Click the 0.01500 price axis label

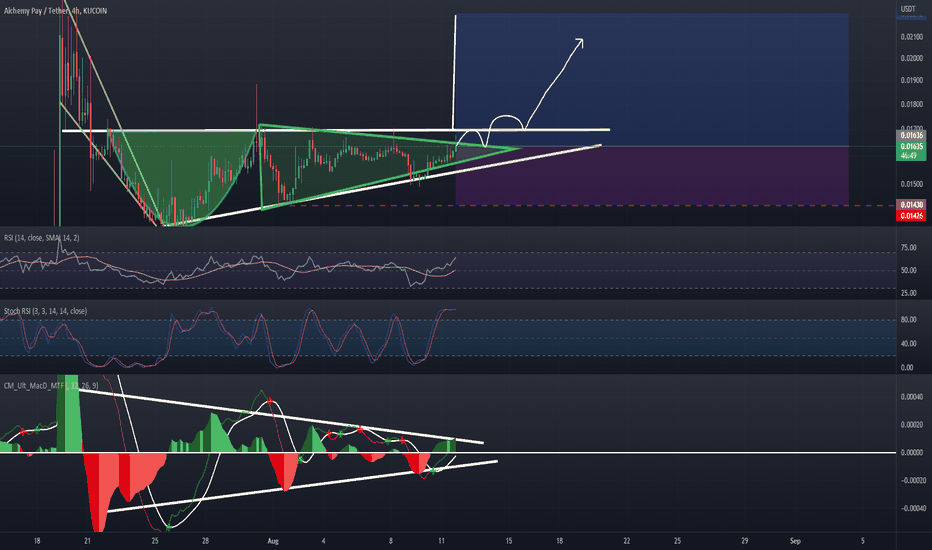point(912,184)
